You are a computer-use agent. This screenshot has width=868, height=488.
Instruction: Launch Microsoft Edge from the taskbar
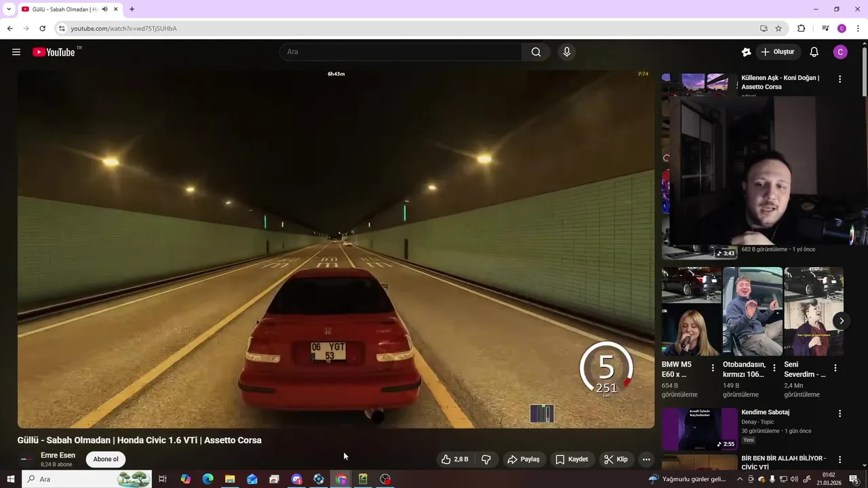pos(208,479)
